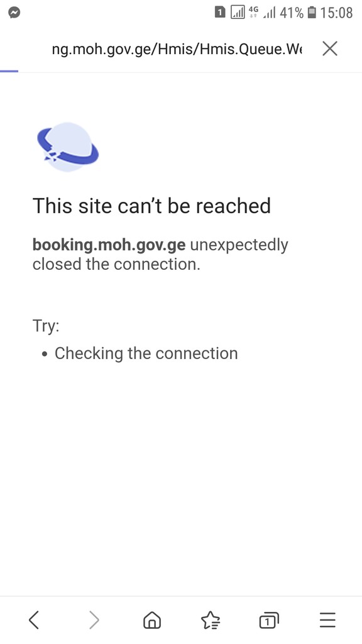Stop loading with the X icon
The width and height of the screenshot is (362, 644).
[x=330, y=48]
